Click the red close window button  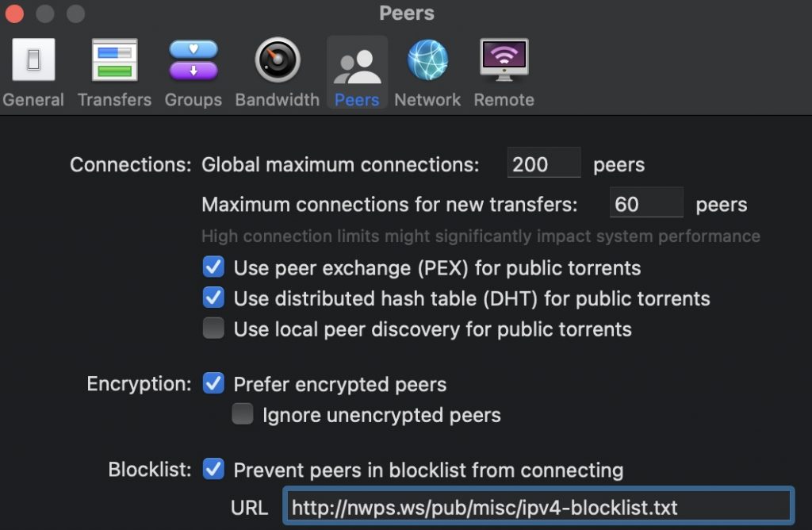15,13
